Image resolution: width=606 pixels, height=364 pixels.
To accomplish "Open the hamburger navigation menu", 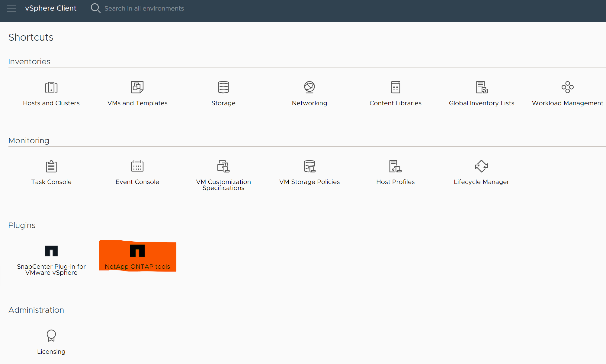I will (12, 8).
